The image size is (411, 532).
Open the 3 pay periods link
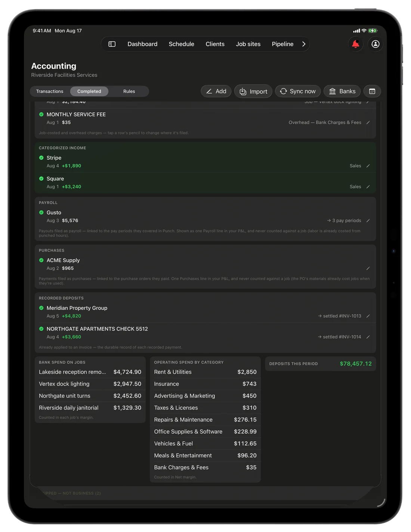click(344, 221)
